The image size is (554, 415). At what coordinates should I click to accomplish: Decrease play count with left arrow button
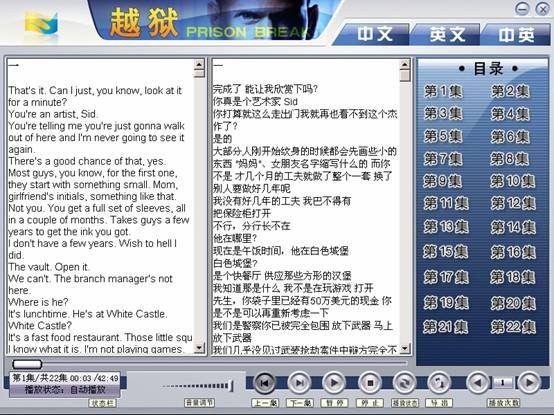tap(478, 383)
